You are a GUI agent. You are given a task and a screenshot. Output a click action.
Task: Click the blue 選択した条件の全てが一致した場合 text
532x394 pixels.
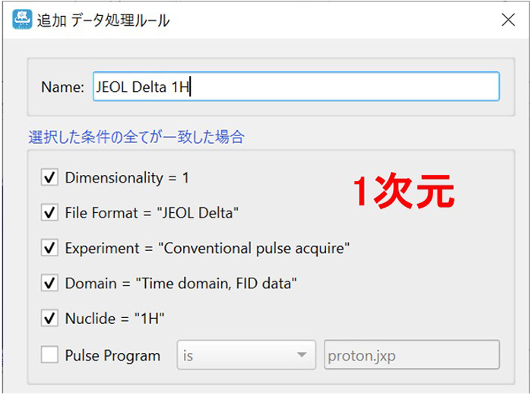pyautogui.click(x=137, y=138)
